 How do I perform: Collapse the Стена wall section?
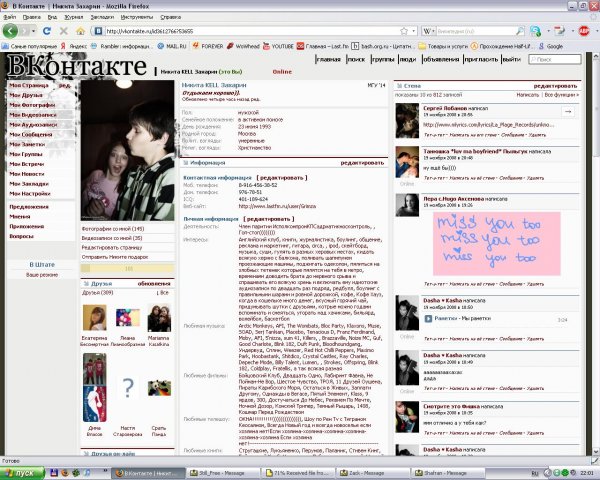pyautogui.click(x=400, y=87)
